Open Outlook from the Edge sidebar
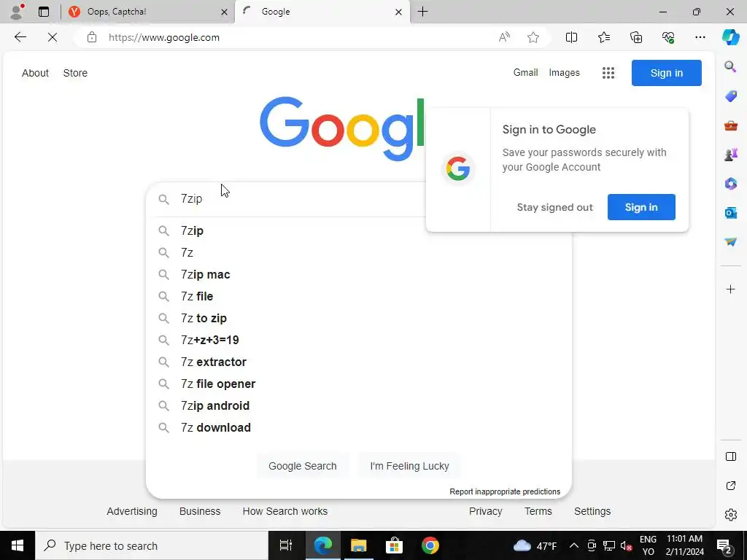The image size is (747, 560). coord(730,212)
